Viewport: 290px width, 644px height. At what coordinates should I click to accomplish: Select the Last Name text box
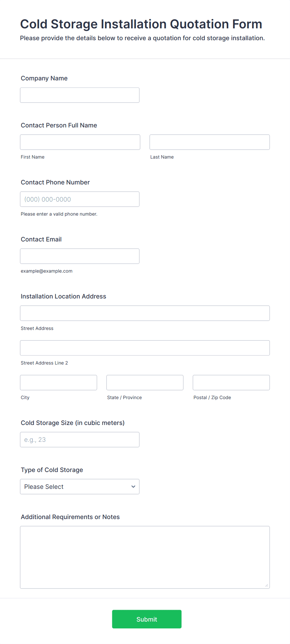point(210,142)
